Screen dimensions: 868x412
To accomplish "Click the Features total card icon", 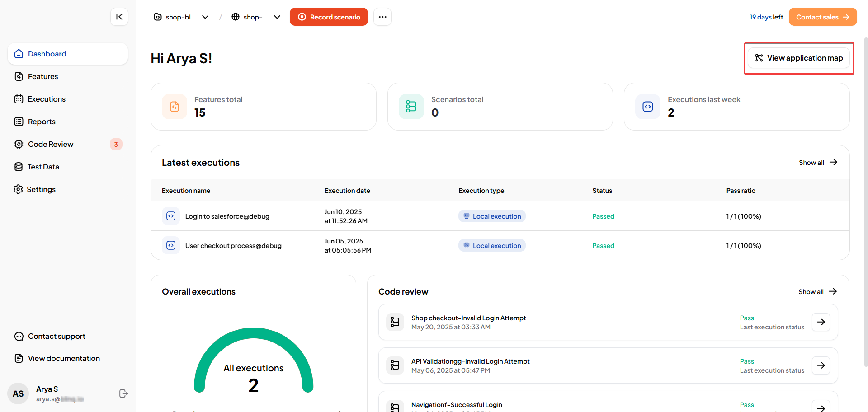I will tap(175, 107).
